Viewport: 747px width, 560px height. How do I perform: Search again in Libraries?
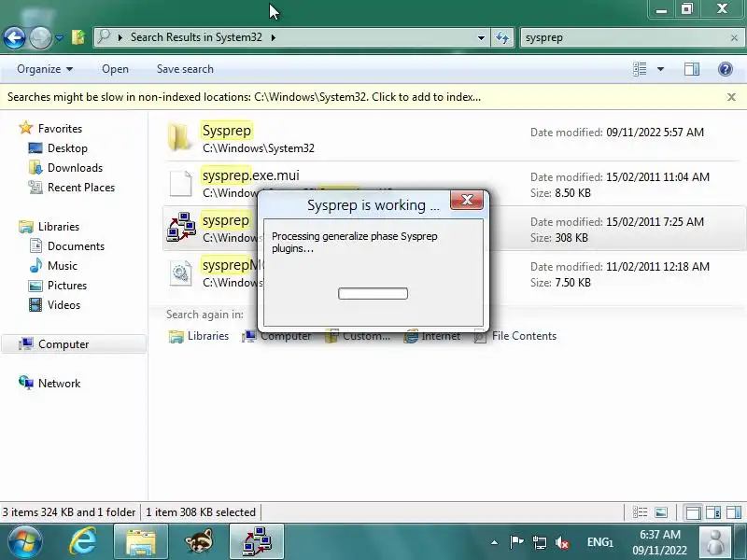(x=199, y=336)
